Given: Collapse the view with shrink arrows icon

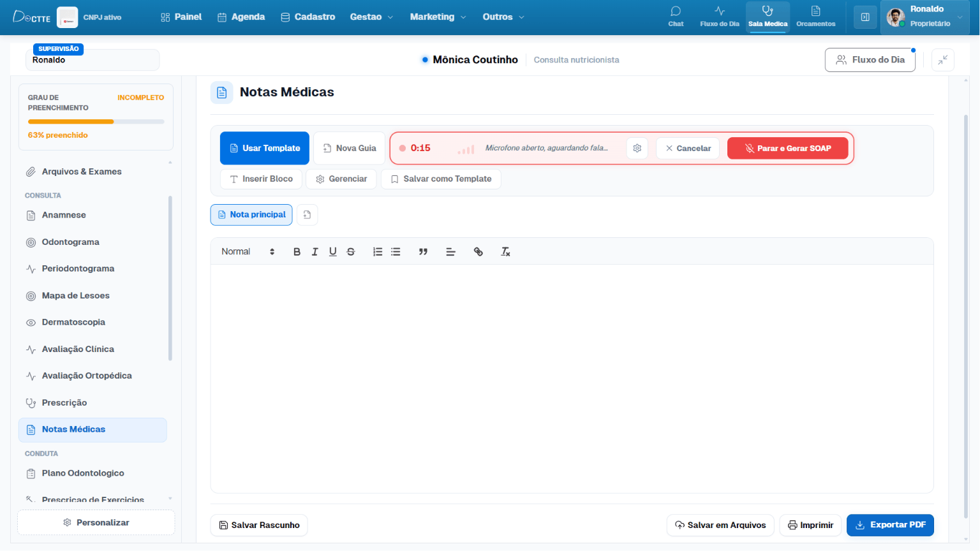Looking at the screenshot, I should click(942, 60).
